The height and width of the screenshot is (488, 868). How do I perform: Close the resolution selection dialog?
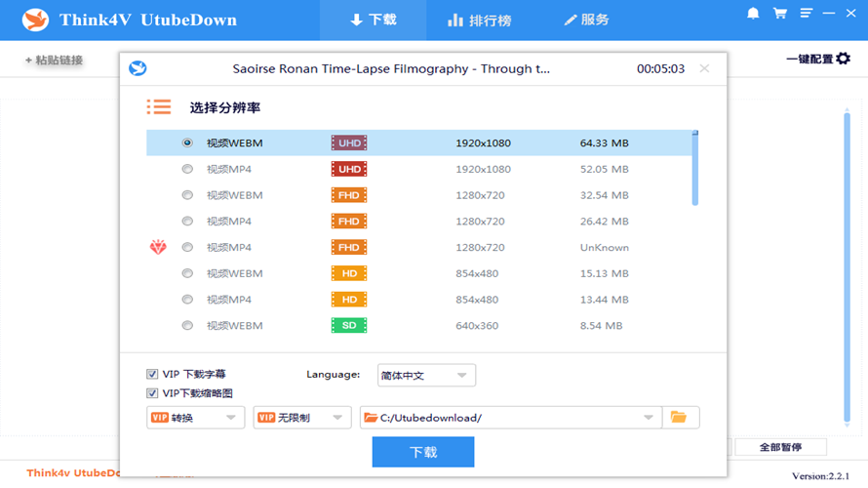704,68
